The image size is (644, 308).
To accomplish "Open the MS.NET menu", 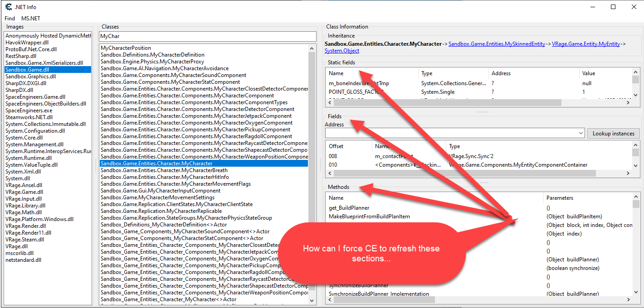I will 30,18.
